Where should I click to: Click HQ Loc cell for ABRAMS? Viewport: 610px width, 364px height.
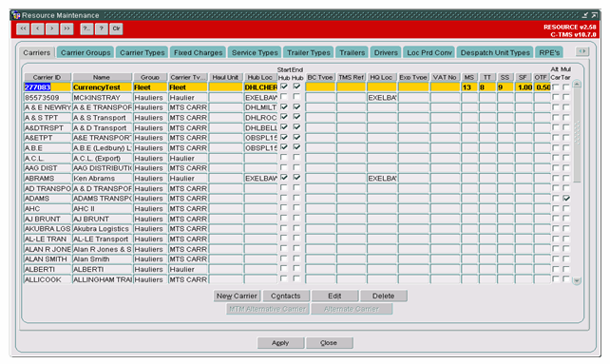(382, 179)
